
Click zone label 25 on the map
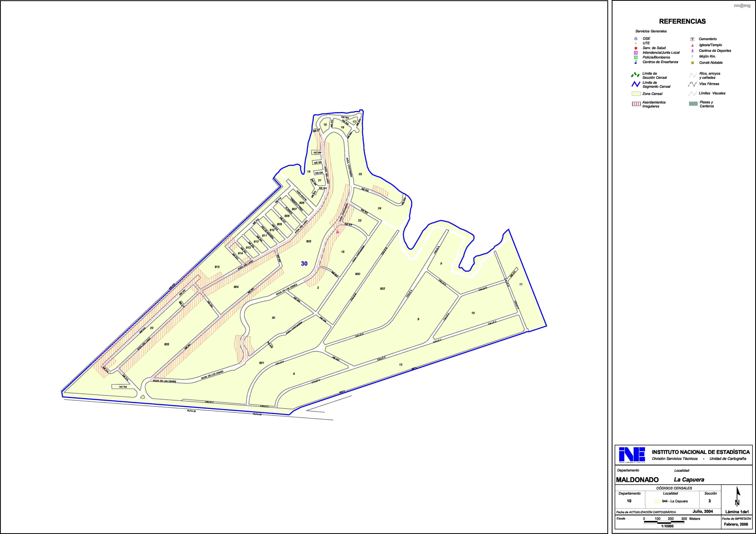360,174
